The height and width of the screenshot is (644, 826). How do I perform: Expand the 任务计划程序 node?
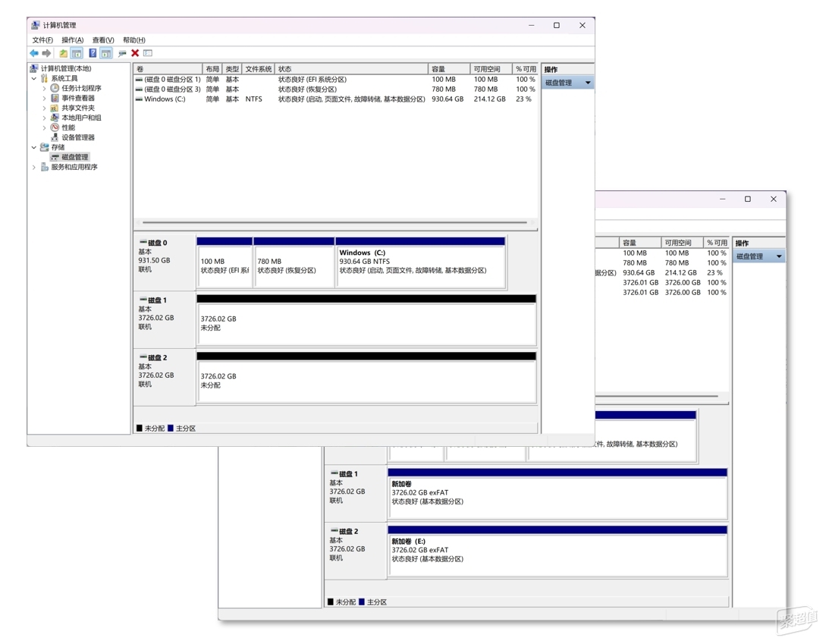click(44, 89)
